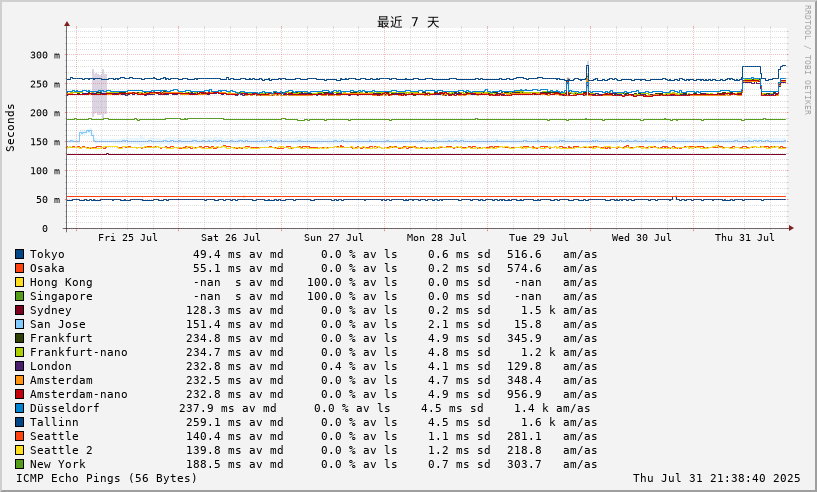
Task: Click the San Jose legend color swatch
Action: tap(19, 325)
